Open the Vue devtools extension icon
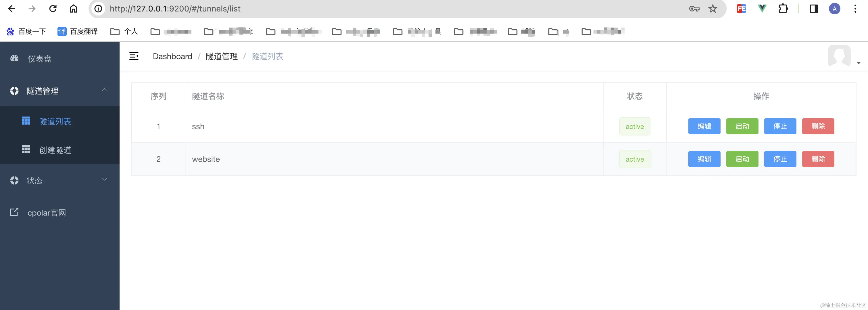Viewport: 868px width, 310px height. point(762,9)
